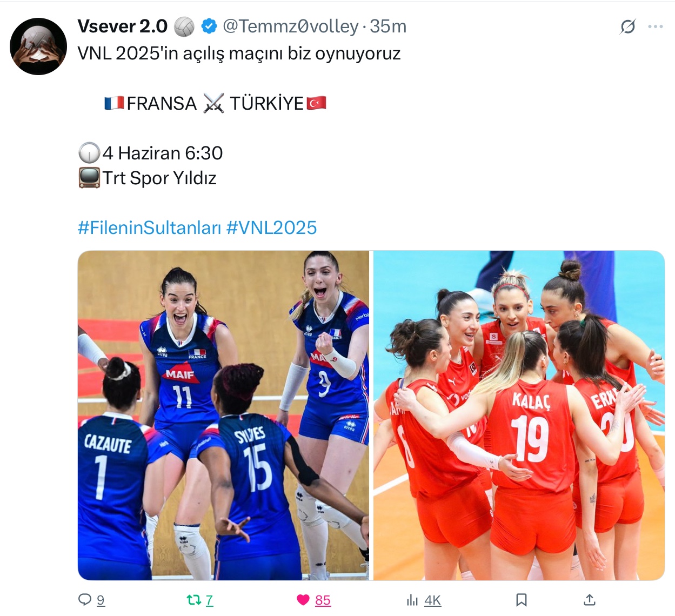Expand the three-dot more options menu
675x616 pixels.
656,26
